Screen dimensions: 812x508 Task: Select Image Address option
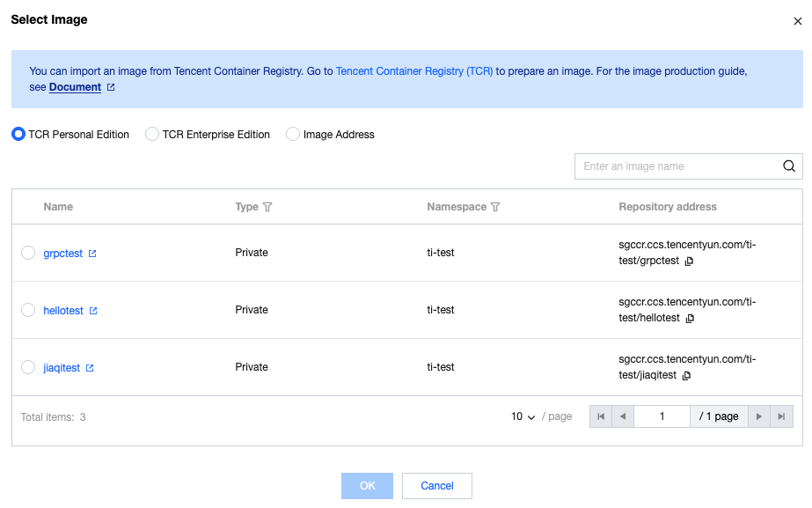click(x=293, y=135)
